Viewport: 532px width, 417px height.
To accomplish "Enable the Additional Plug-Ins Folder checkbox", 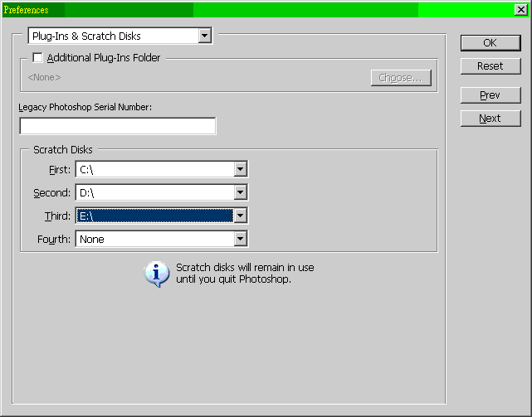I will (x=37, y=58).
